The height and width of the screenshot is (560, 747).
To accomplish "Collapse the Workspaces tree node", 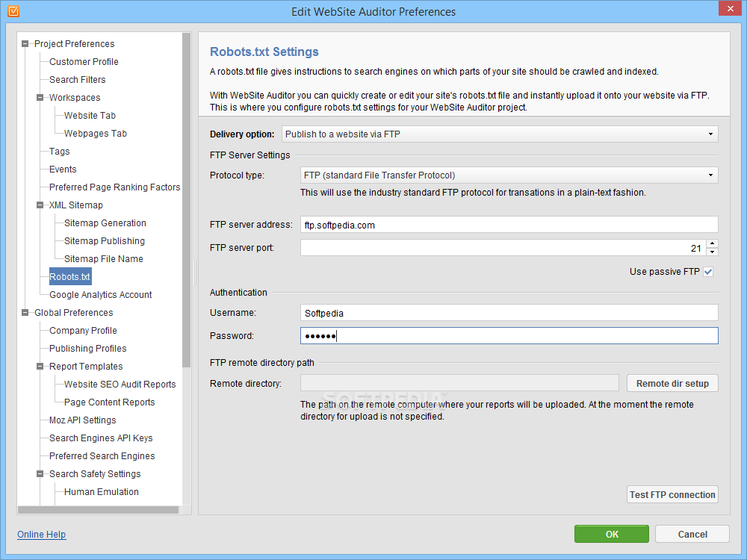I will tap(40, 98).
